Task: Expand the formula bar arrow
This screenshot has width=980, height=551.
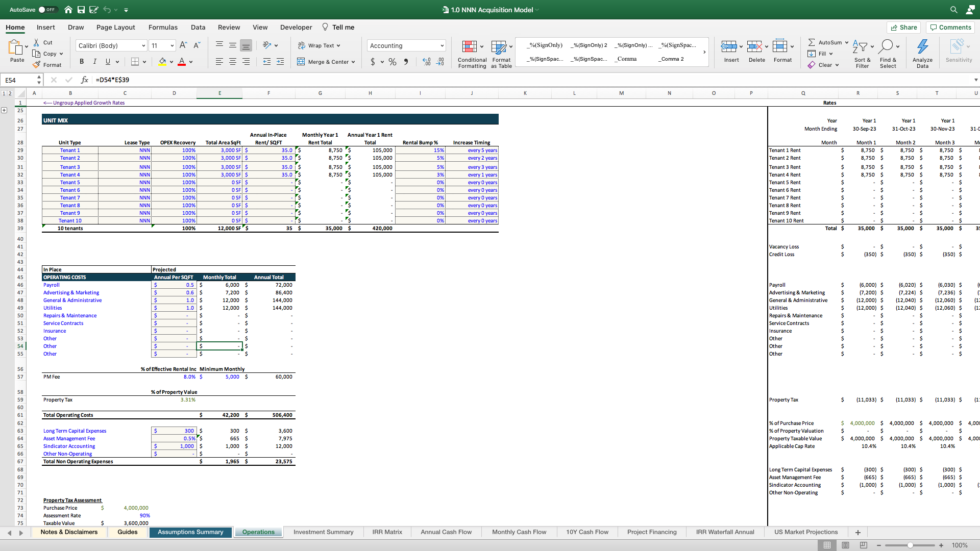Action: [976, 80]
